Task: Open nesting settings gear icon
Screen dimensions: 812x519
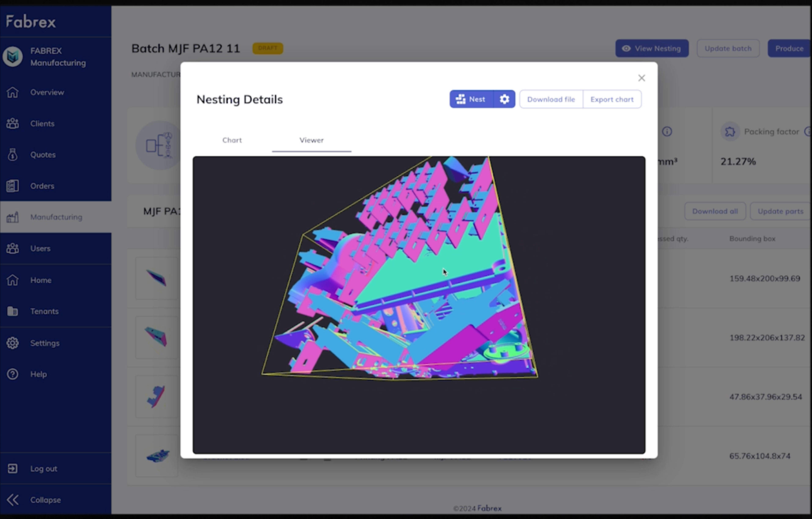Action: click(x=504, y=99)
